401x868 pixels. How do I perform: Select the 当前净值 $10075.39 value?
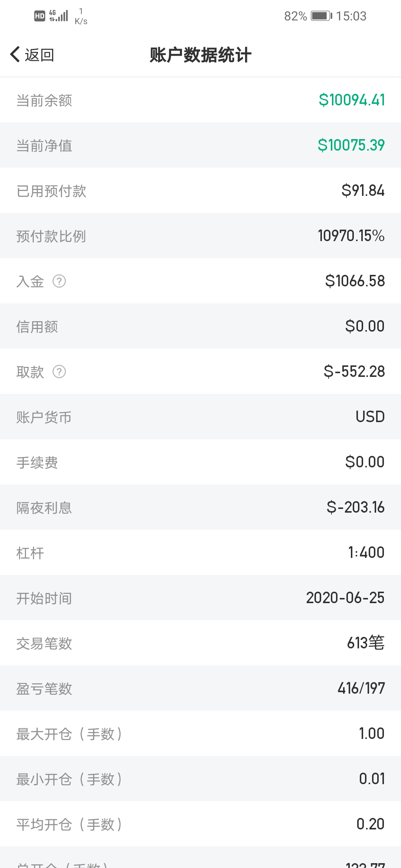pos(351,145)
